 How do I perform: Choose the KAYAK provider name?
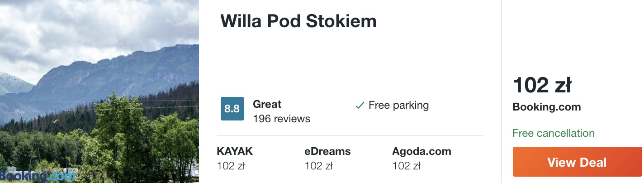(235, 151)
